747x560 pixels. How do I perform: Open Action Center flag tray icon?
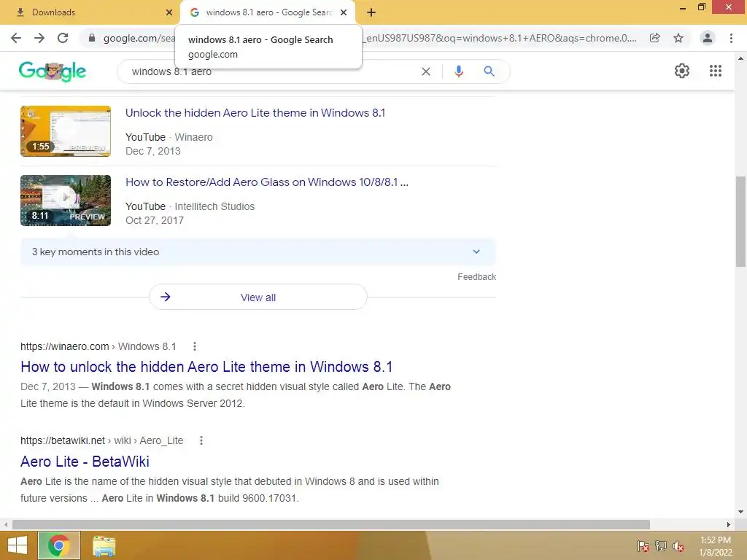(643, 546)
